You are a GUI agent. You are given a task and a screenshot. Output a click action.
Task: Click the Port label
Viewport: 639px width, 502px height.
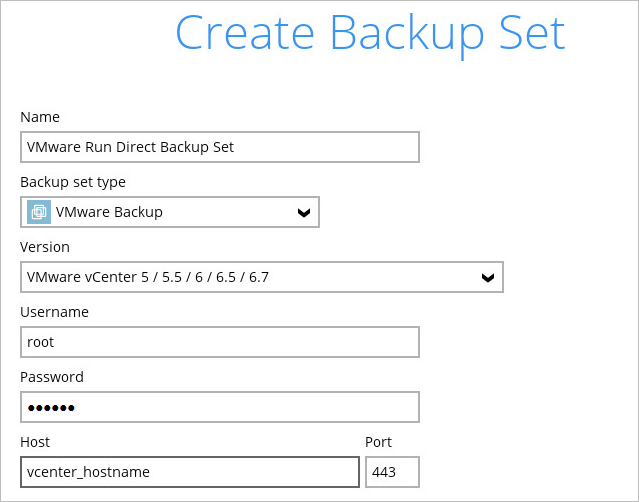click(x=378, y=442)
